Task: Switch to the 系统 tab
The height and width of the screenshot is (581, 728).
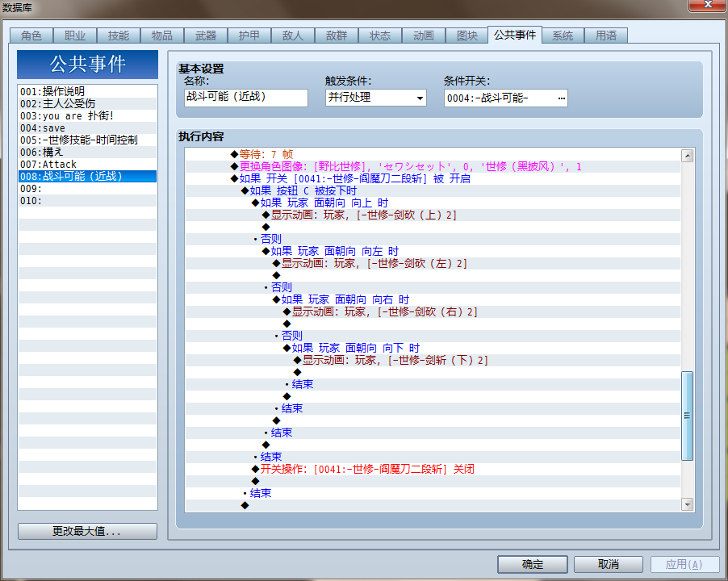Action: point(563,36)
